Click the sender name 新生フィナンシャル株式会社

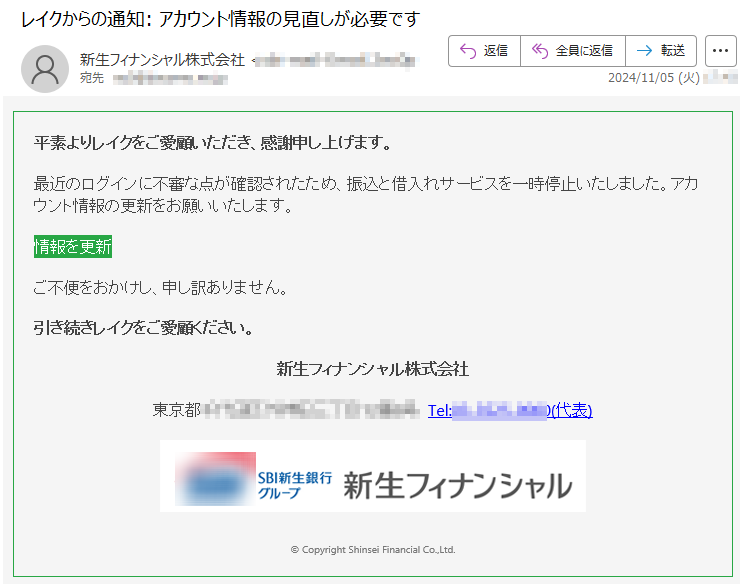click(162, 60)
